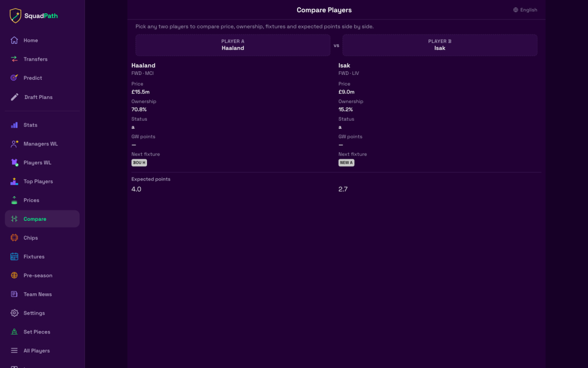Viewport: 588px width, 368px height.
Task: Click the Top Players podium icon
Action: (14, 181)
